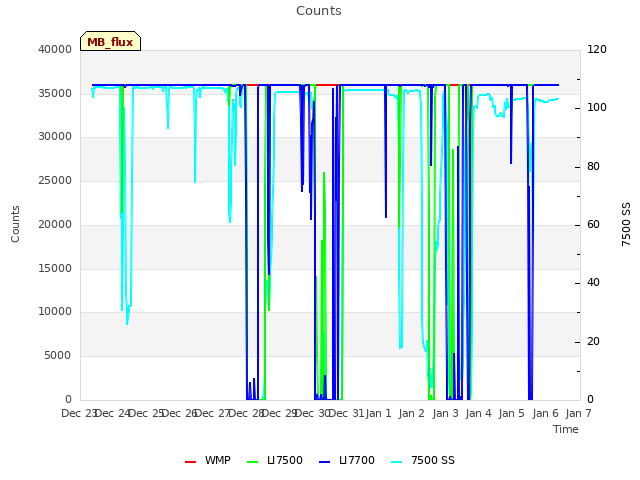Click the Dec 23 date label
Viewport: 640px width, 480px height.
pos(79,413)
